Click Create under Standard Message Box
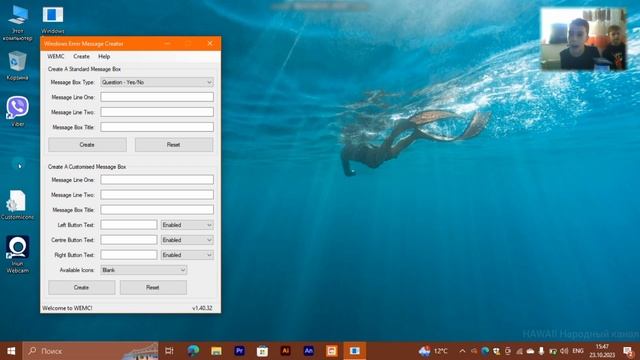640x360 pixels. coord(87,145)
